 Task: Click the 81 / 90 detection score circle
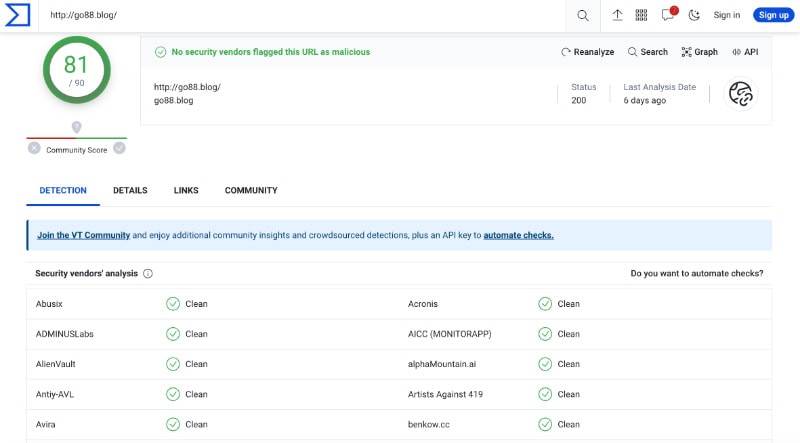coord(77,70)
